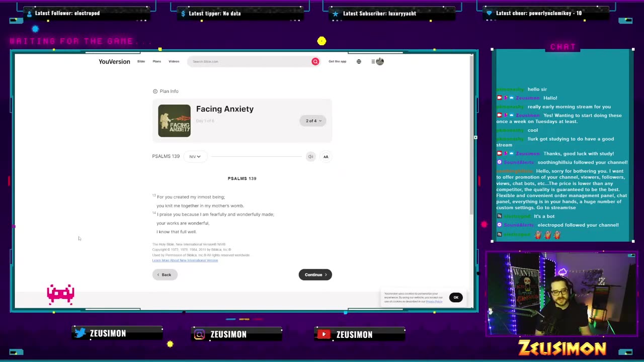
Task: Click the user profile avatar
Action: 380,61
